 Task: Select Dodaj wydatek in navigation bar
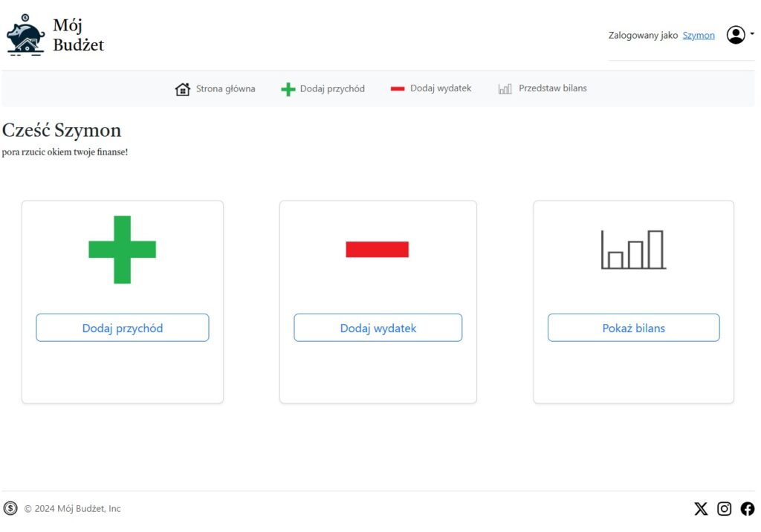(x=441, y=88)
